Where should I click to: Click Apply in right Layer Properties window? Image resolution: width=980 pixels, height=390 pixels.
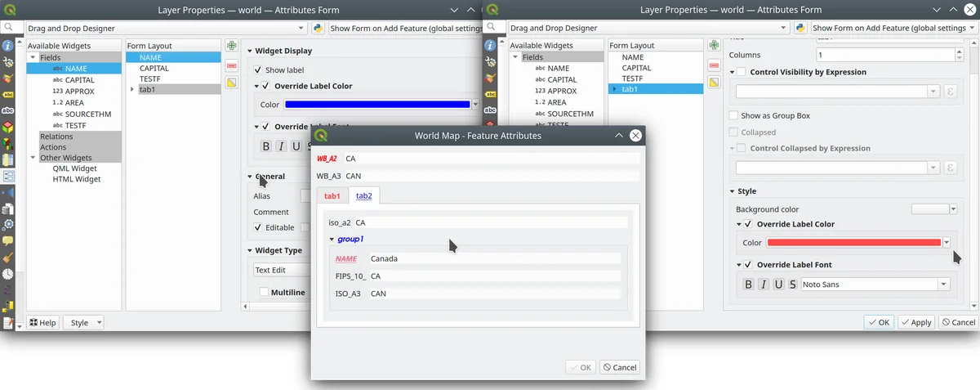tap(915, 322)
